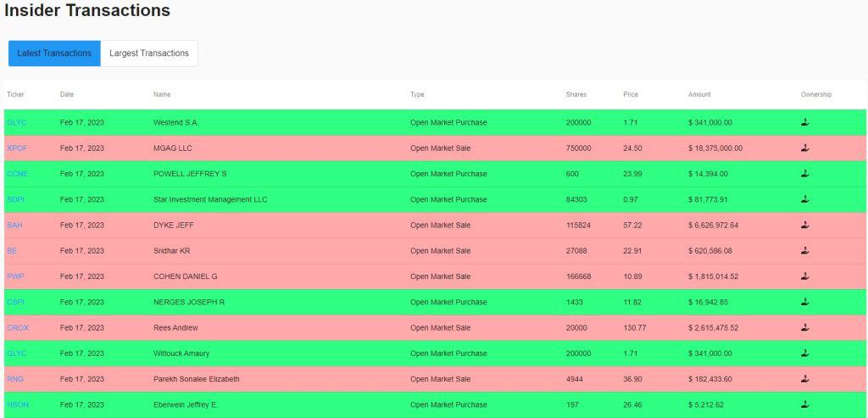The height and width of the screenshot is (418, 868).
Task: Click amount '$ 81,773.91'
Action: pyautogui.click(x=708, y=199)
